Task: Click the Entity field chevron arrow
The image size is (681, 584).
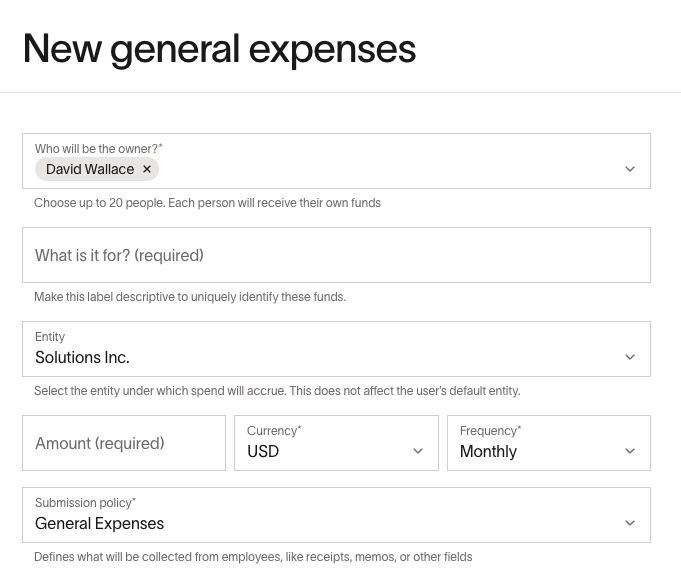Action: (630, 357)
